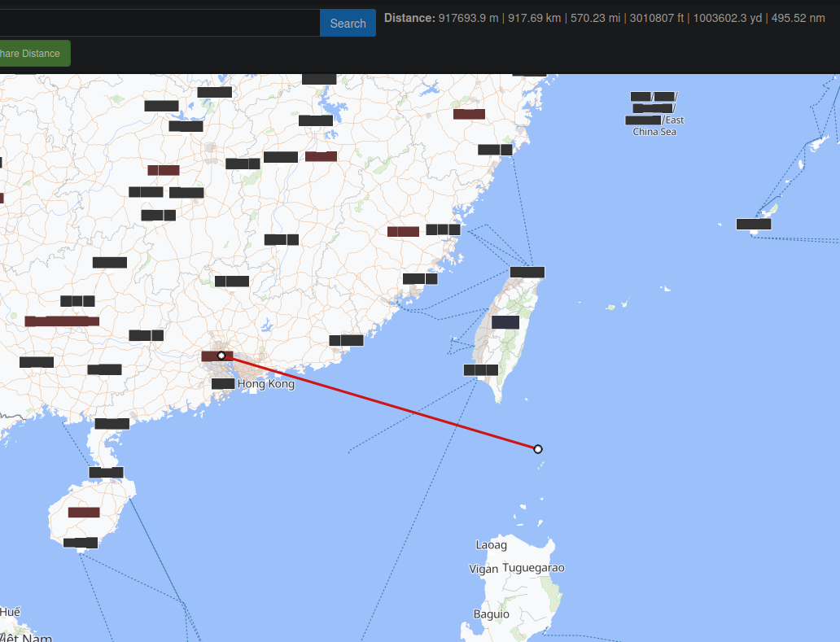Click the Vigan city label

pos(483,569)
